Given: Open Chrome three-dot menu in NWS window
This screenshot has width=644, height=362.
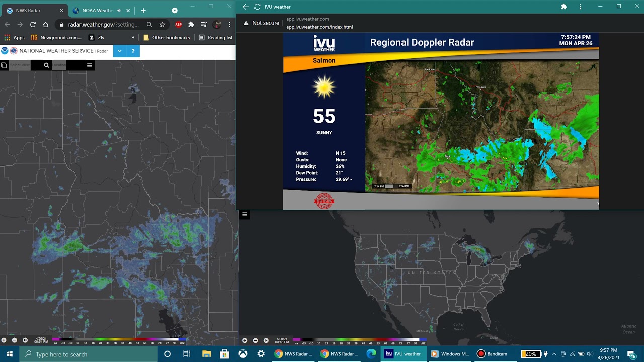Looking at the screenshot, I should 229,24.
